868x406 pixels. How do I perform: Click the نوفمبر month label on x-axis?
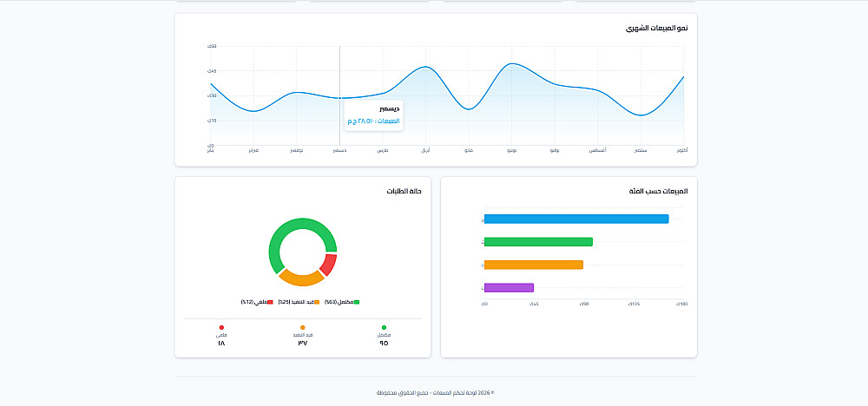point(296,150)
